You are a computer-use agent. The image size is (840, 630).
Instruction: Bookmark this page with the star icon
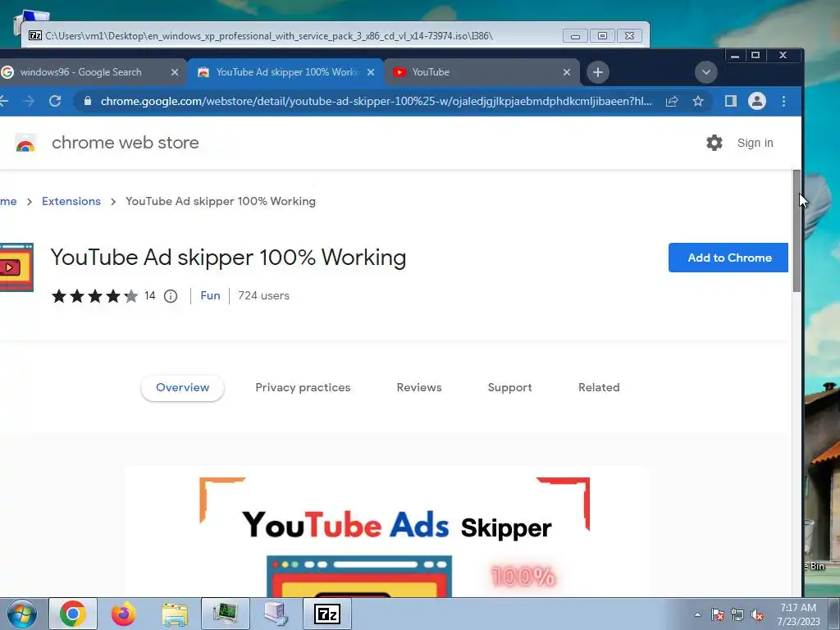click(697, 101)
